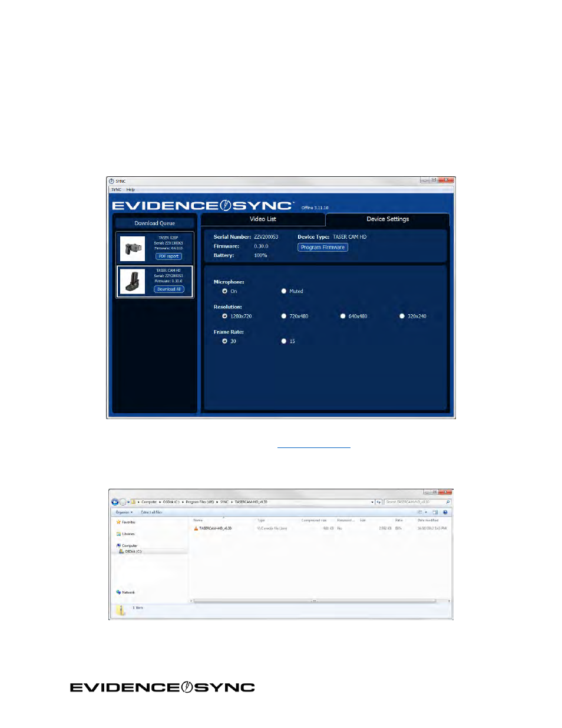Click the folder icon in address bar
The height and width of the screenshot is (728, 562).
133,502
